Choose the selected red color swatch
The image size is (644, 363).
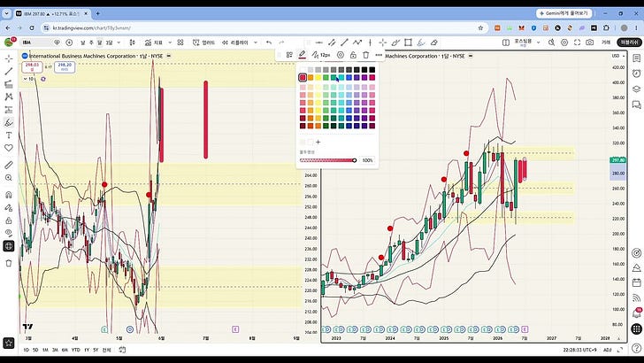pos(303,77)
